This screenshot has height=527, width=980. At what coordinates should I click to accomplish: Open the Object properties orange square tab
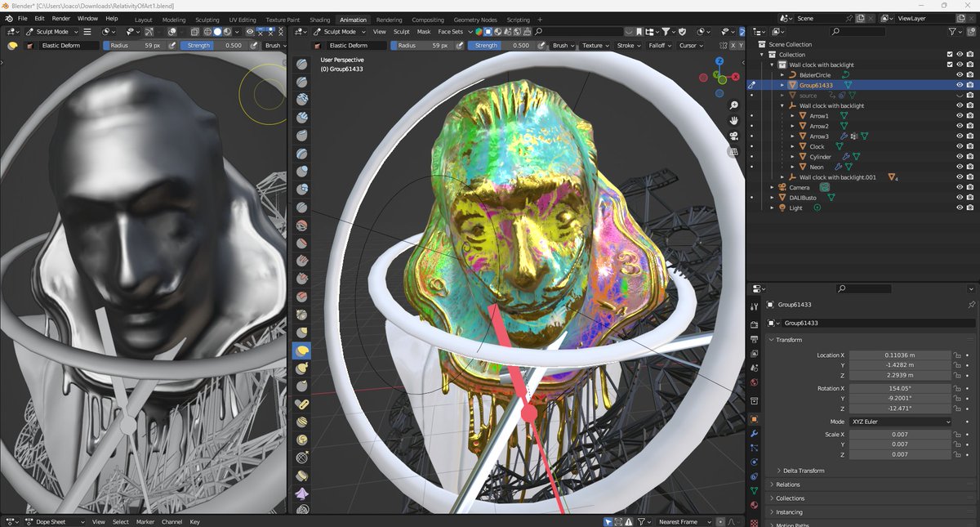754,419
